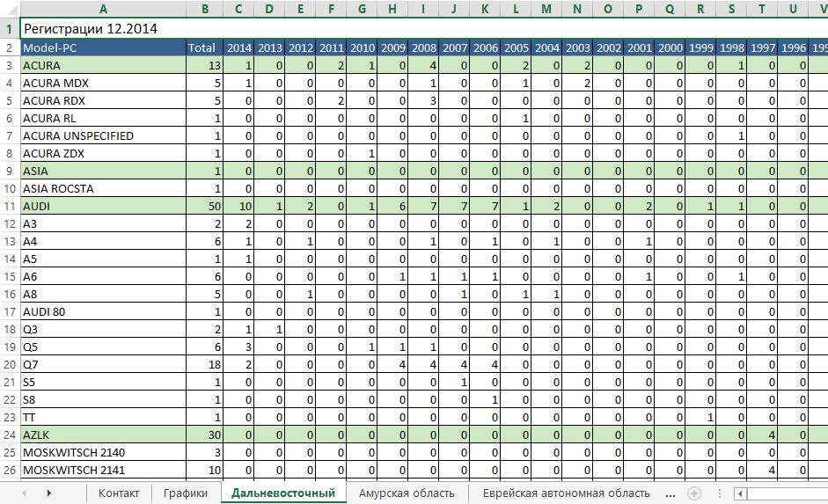This screenshot has width=828, height=504.
Task: Switch to Еврейская автономная область tab
Action: click(x=566, y=493)
